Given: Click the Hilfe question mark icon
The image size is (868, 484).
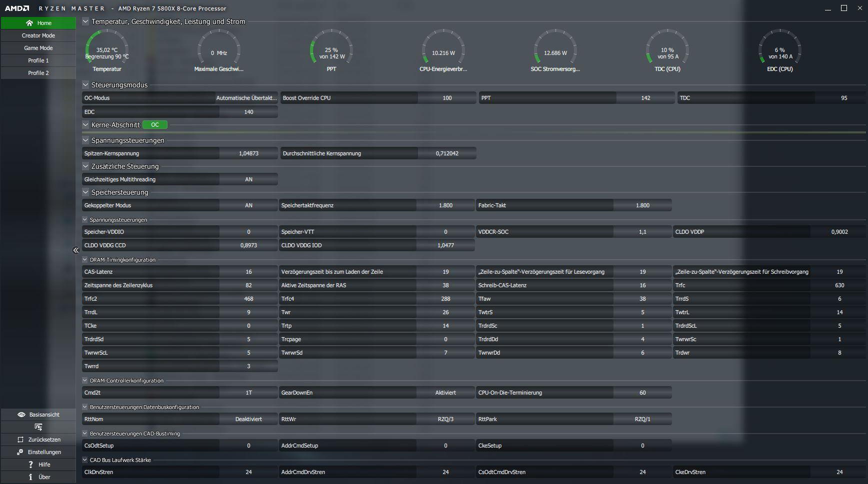Looking at the screenshot, I should (30, 465).
